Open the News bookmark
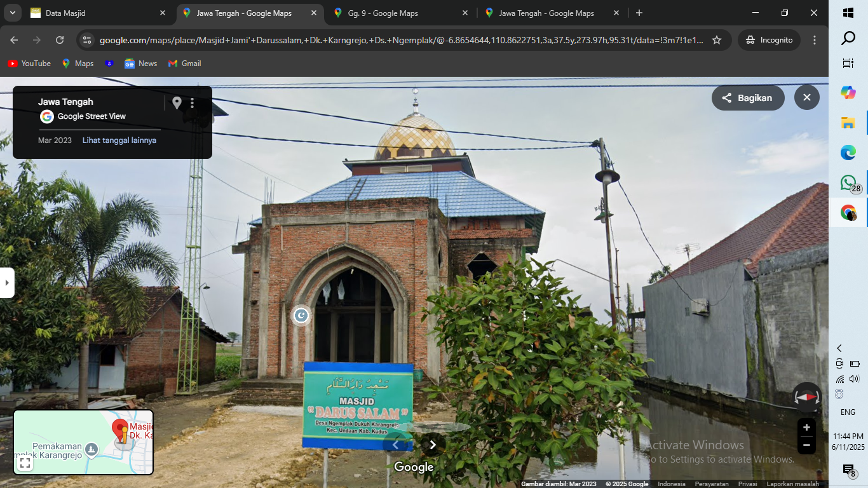868x488 pixels. 140,64
